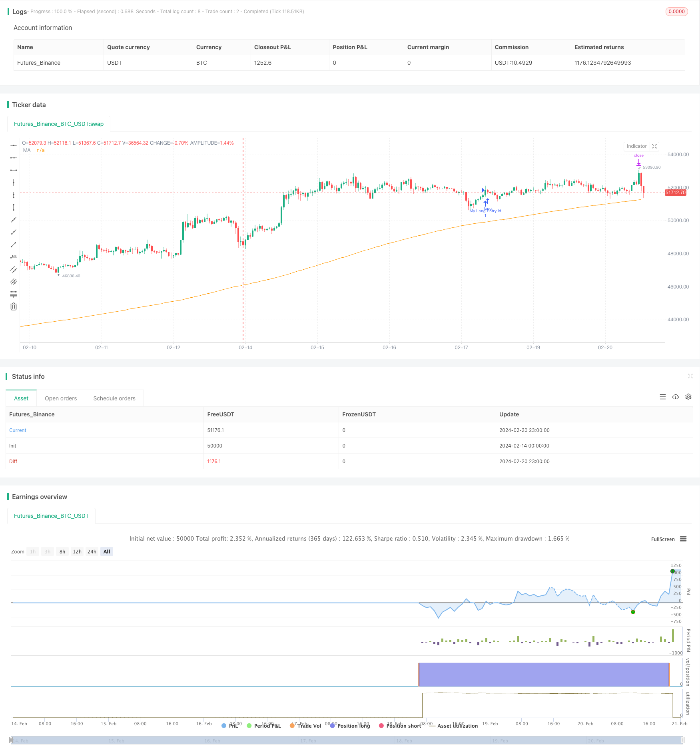Viewport: 700px width, 756px height.
Task: Set earnings chart zoom to 3h
Action: 48,551
